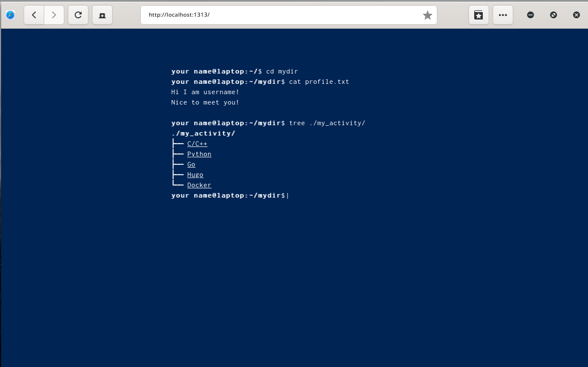The image size is (588, 367).
Task: Toggle the bookmark star for this page
Action: point(428,16)
